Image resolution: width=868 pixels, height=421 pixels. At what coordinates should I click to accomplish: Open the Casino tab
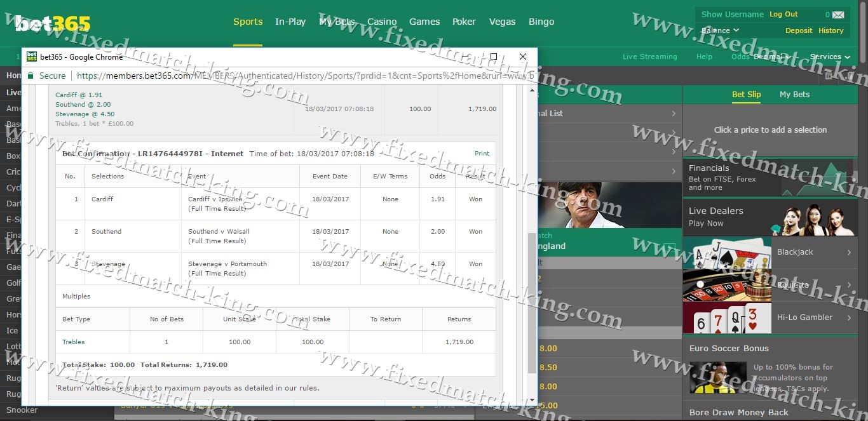click(x=382, y=22)
